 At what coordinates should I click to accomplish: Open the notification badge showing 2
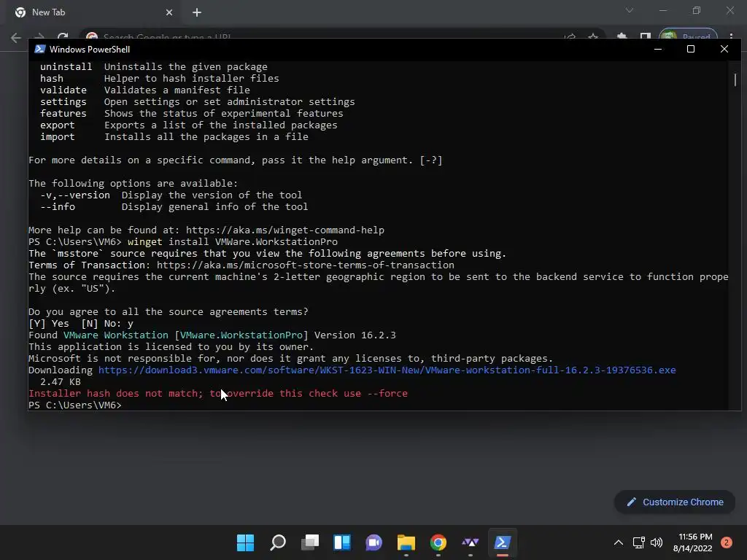pyautogui.click(x=727, y=542)
